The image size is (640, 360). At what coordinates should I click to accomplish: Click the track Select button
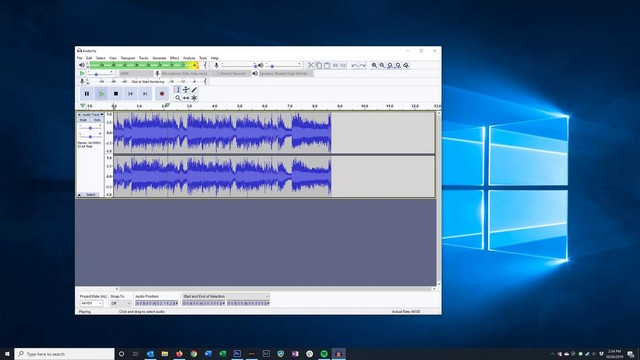pyautogui.click(x=91, y=195)
